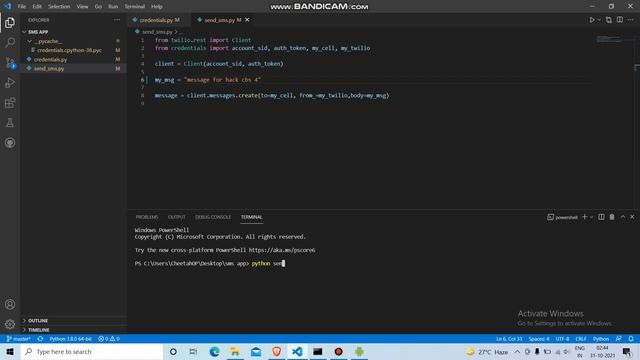Select Python 3.8.0 64-bit interpreter
This screenshot has width=640, height=360.
[x=71, y=339]
